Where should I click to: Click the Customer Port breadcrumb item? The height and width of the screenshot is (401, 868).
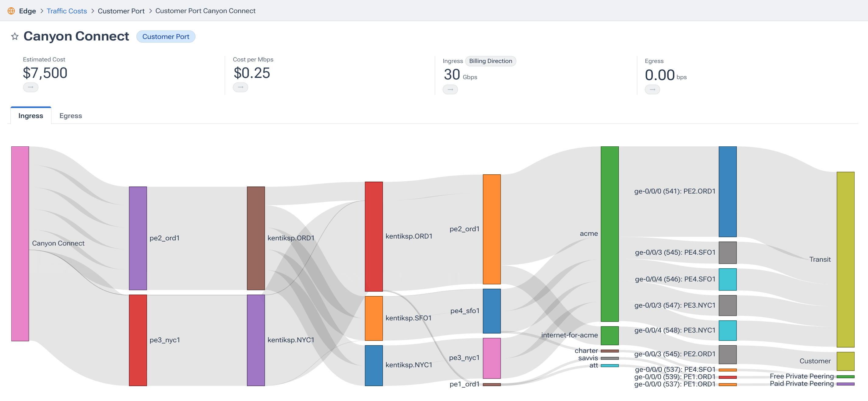[121, 11]
